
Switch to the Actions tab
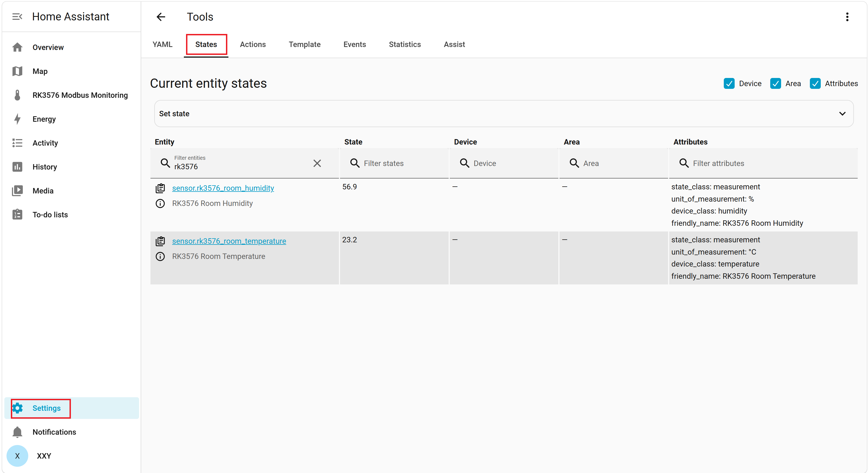(x=253, y=45)
